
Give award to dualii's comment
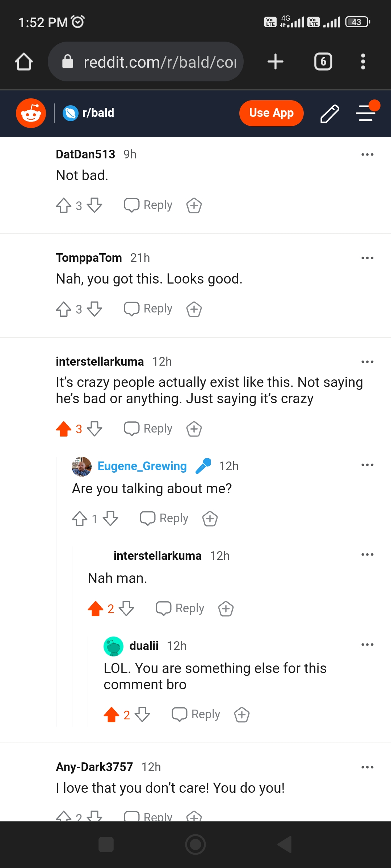click(x=242, y=715)
